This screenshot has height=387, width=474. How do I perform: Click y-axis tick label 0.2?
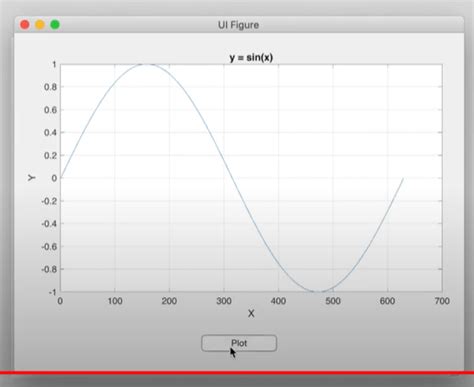(50, 155)
